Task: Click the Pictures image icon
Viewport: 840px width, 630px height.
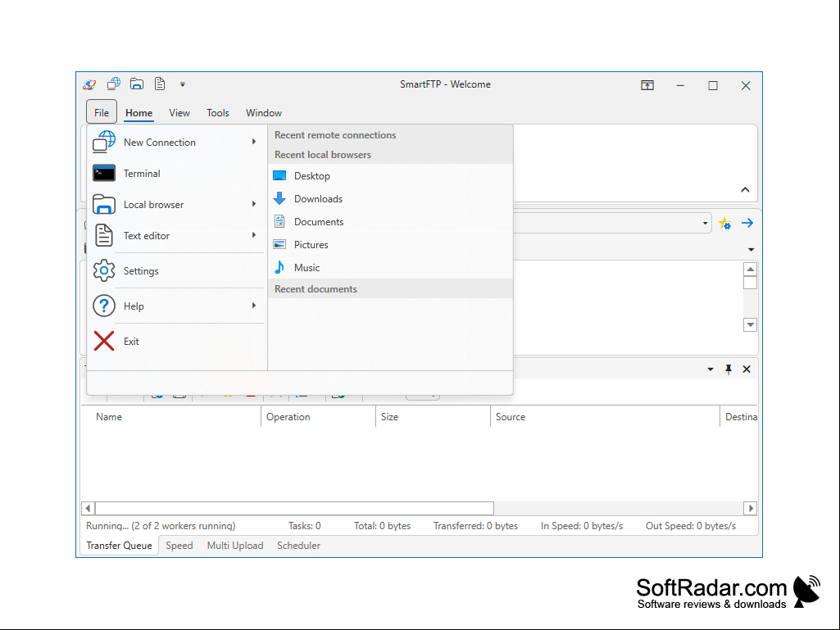Action: click(x=279, y=245)
